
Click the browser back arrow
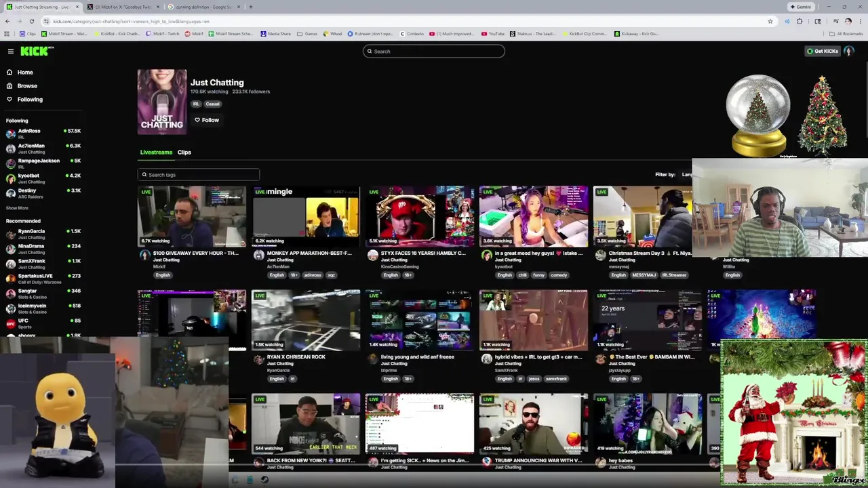coord(7,21)
